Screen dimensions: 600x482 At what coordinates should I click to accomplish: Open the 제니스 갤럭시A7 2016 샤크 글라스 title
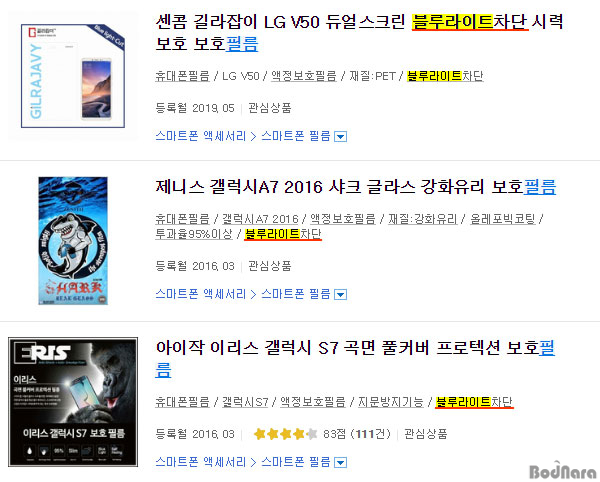(355, 187)
